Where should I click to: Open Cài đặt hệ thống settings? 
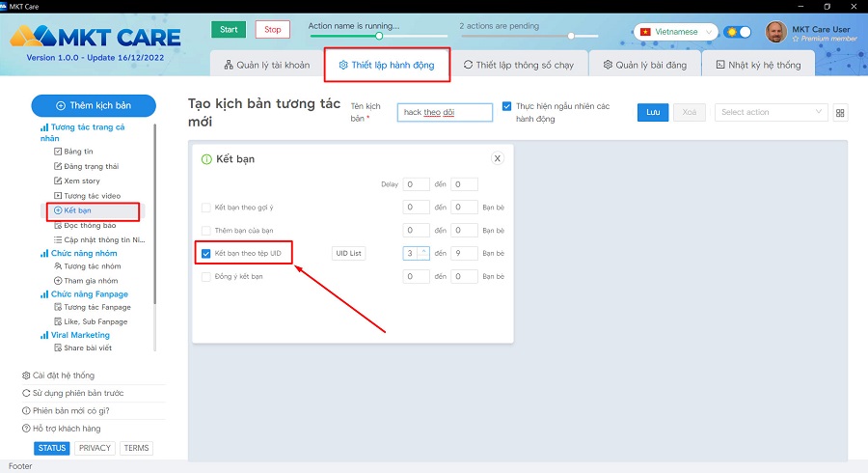pos(58,376)
